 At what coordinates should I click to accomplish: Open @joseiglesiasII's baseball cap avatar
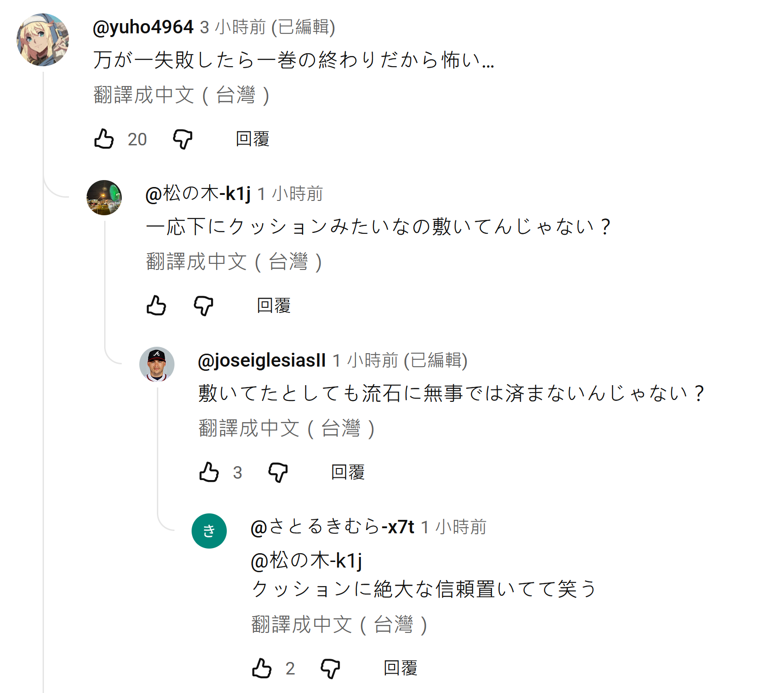point(157,364)
